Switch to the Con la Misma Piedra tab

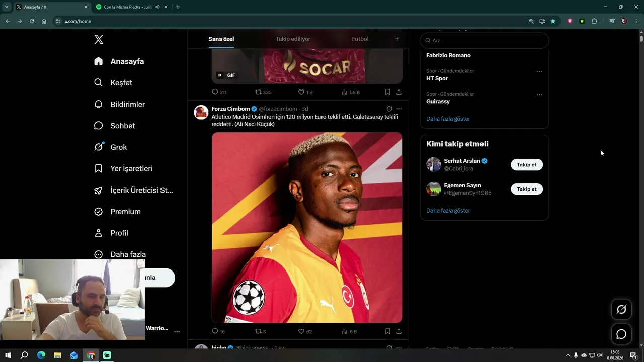(128, 7)
